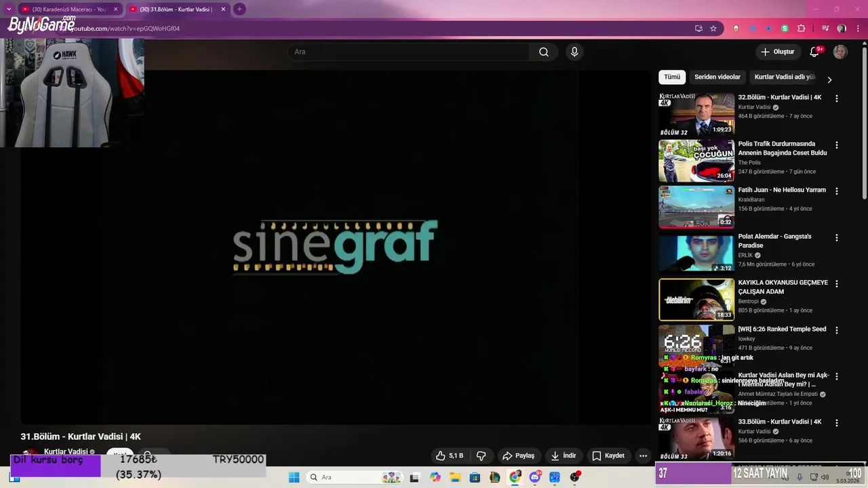Viewport: 868px width, 488px height.
Task: Open the 32.Bölüm video thumbnail
Action: pyautogui.click(x=696, y=115)
